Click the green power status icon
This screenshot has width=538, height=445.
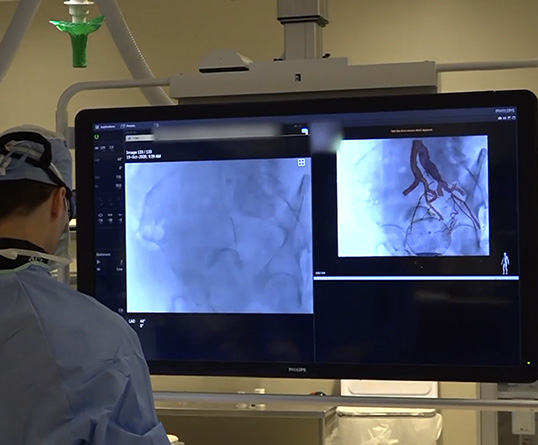(x=97, y=137)
